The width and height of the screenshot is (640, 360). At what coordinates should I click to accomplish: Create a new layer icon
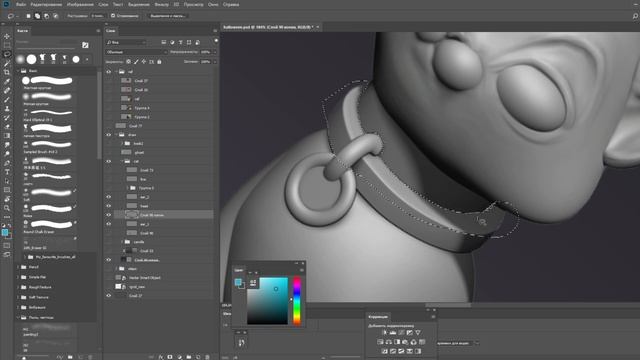click(x=198, y=357)
